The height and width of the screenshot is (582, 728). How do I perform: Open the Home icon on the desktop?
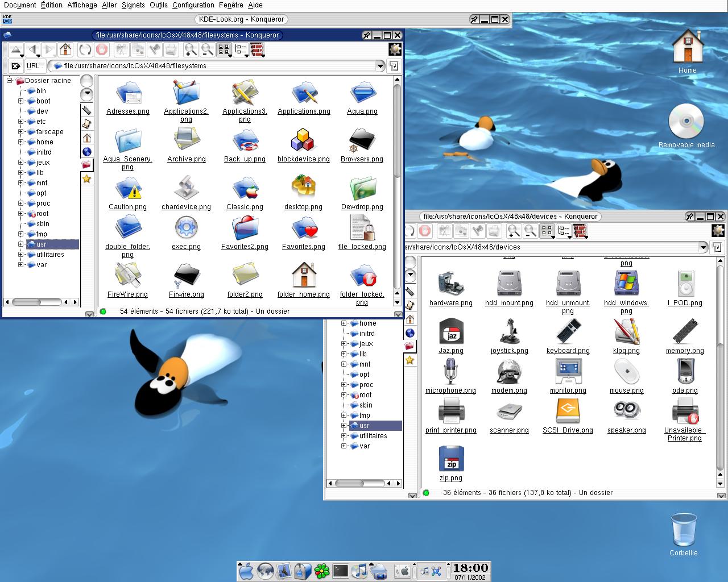(688, 51)
